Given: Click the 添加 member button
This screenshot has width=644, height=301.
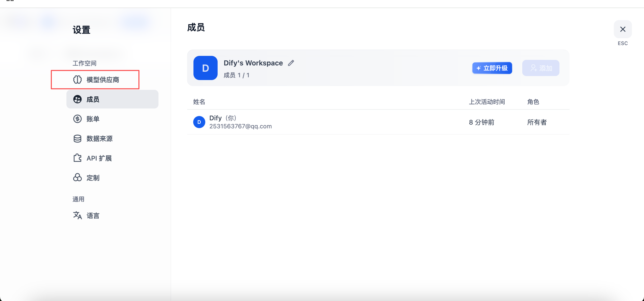Looking at the screenshot, I should point(541,68).
